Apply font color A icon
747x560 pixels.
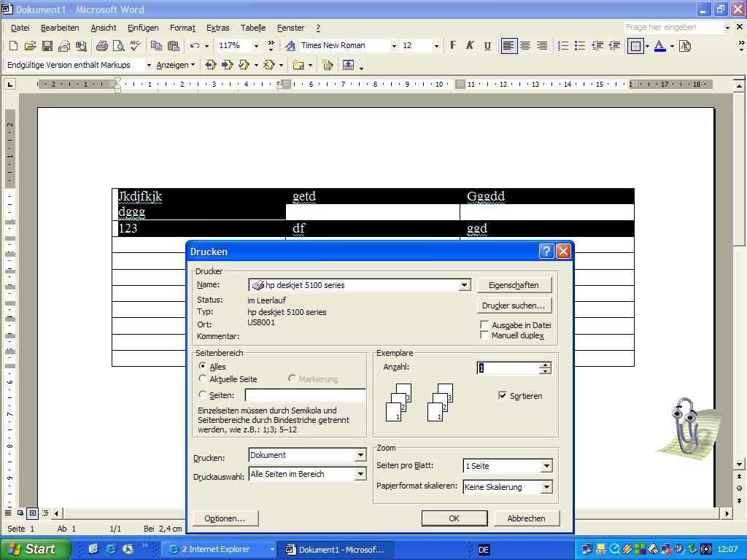tap(659, 46)
